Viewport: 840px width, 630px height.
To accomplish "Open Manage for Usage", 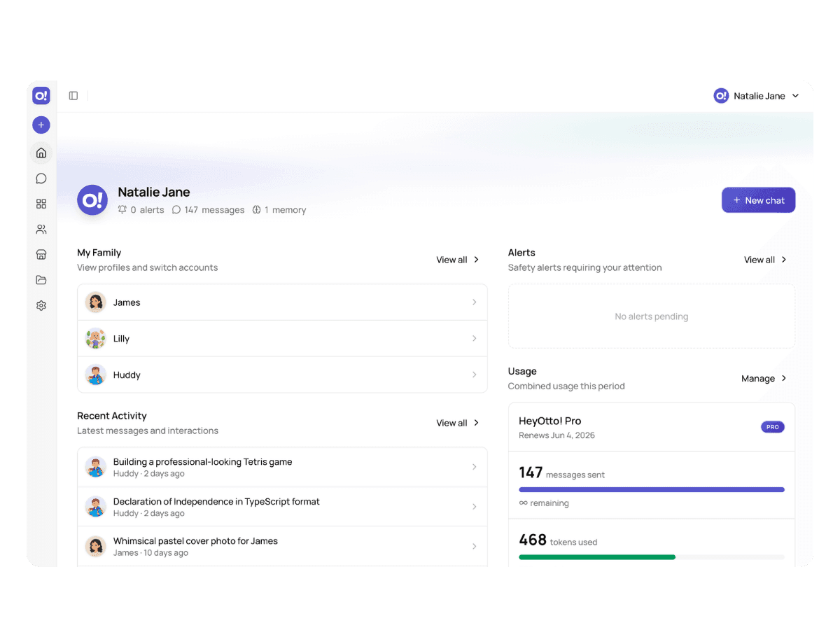I will (x=764, y=379).
